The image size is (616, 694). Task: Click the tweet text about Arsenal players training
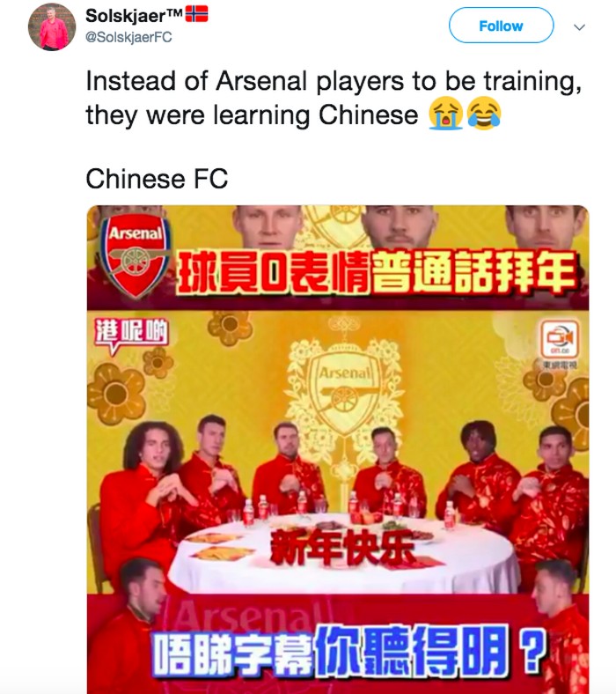pos(334,99)
